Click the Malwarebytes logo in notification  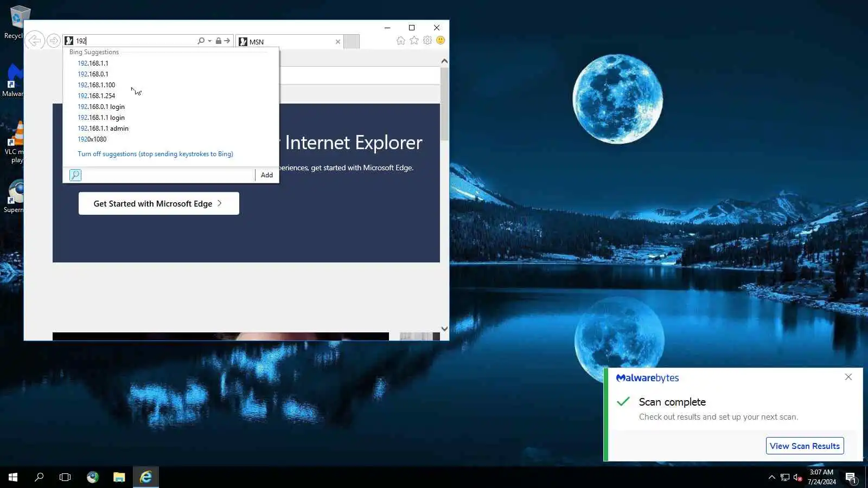pyautogui.click(x=647, y=378)
